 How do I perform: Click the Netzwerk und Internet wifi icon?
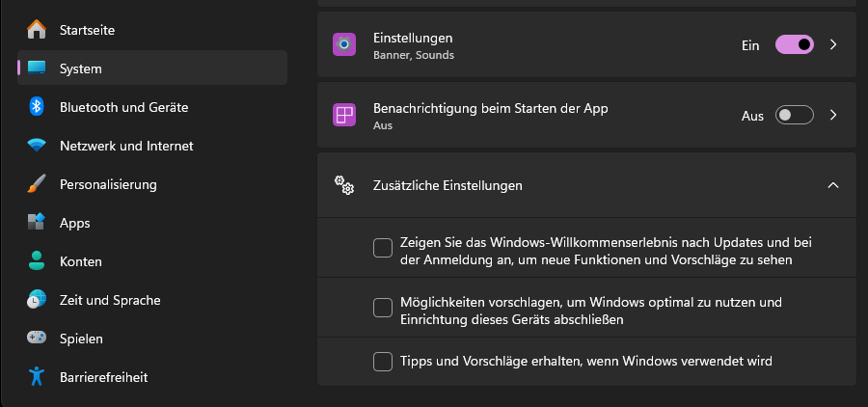click(37, 146)
